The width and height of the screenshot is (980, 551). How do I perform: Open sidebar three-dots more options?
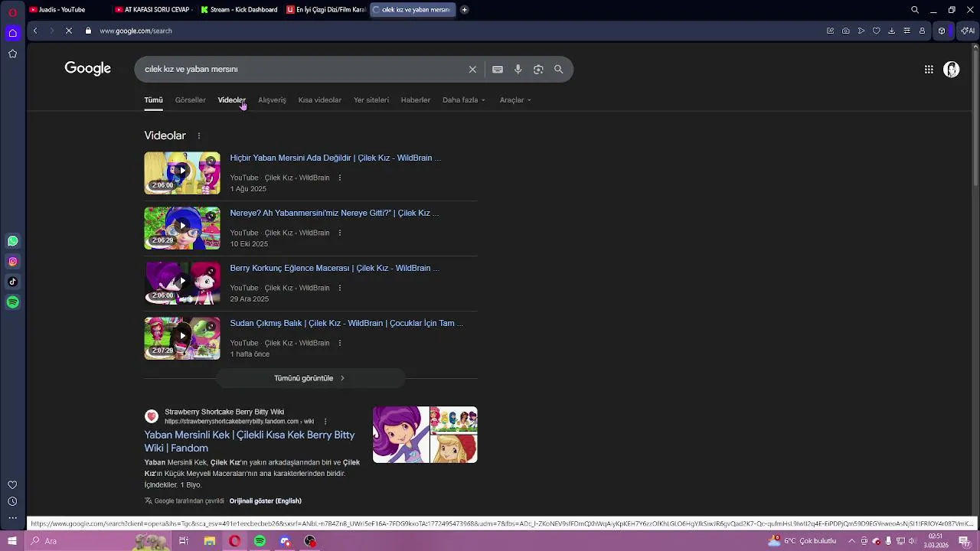[13, 518]
